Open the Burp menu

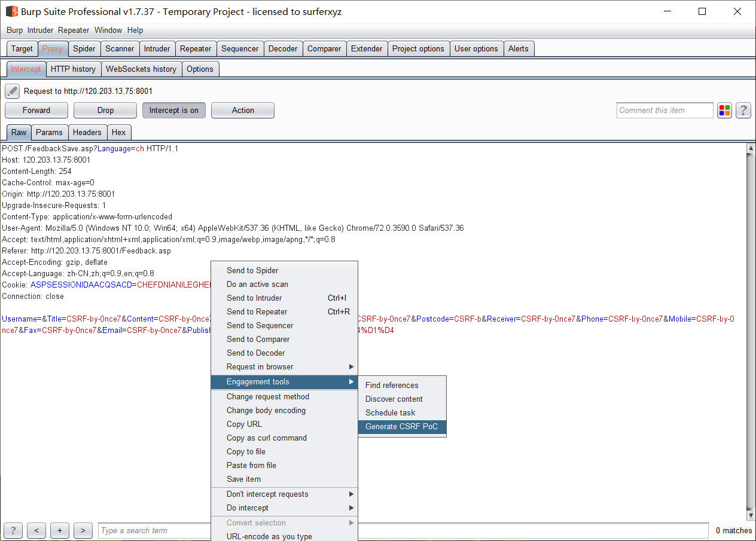(x=15, y=30)
